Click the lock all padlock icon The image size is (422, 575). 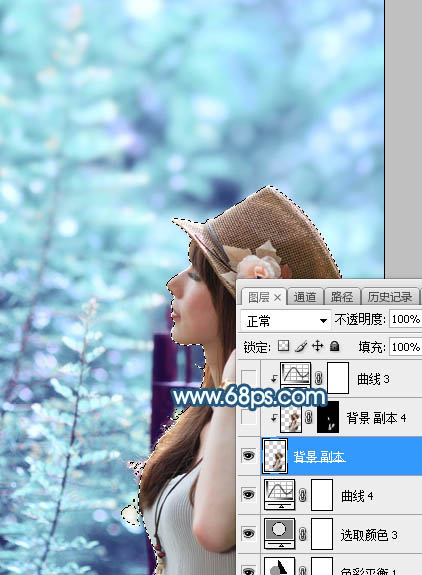coord(334,346)
